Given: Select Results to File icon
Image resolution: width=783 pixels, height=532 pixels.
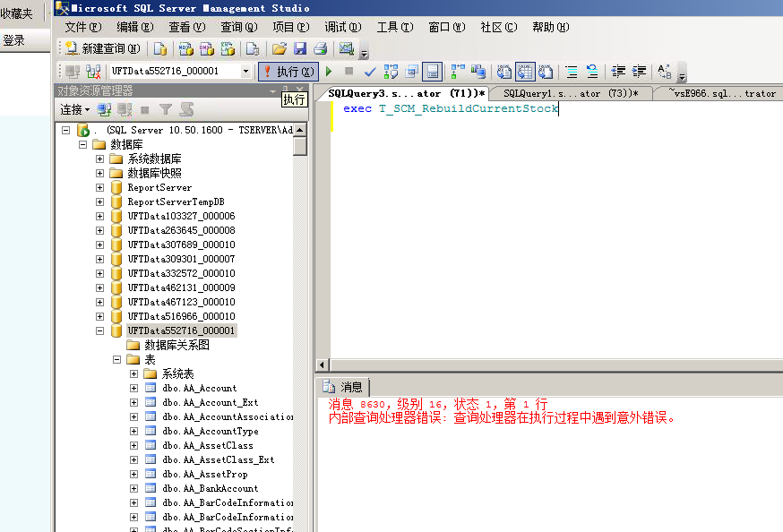Looking at the screenshot, I should [546, 72].
